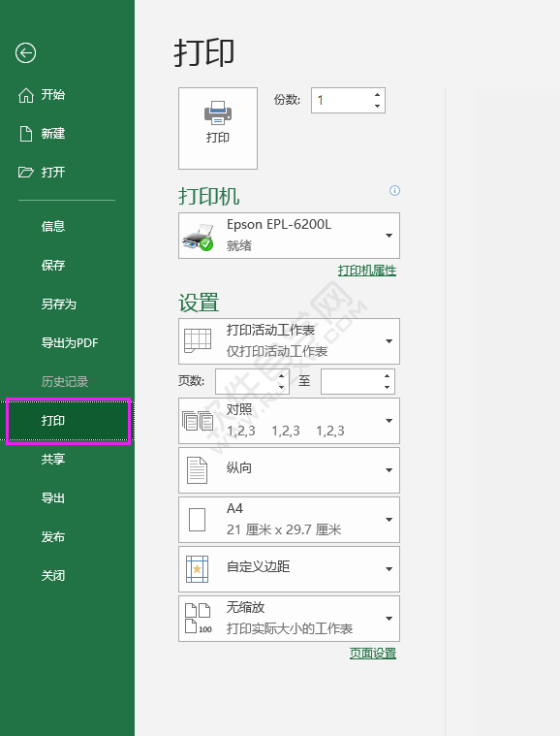The height and width of the screenshot is (736, 560).
Task: Open the 纵向 orientation dropdown
Action: 289,470
